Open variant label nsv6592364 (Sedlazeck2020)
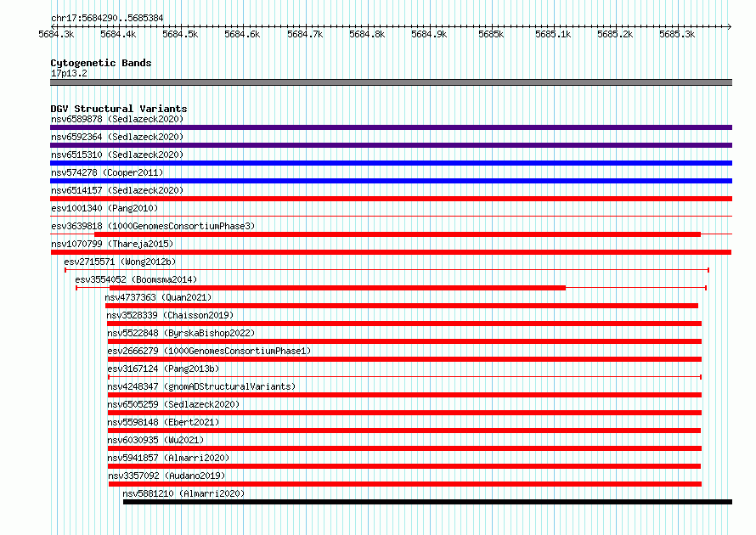This screenshot has width=756, height=535. [117, 137]
